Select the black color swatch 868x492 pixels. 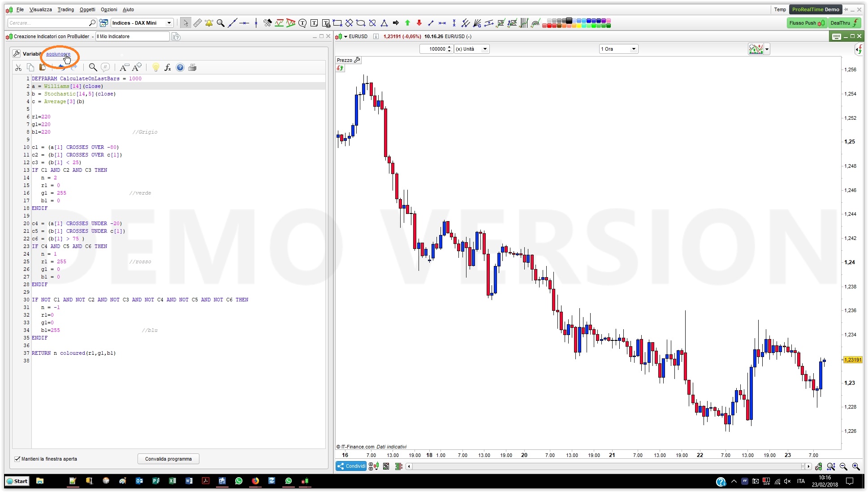pos(569,20)
